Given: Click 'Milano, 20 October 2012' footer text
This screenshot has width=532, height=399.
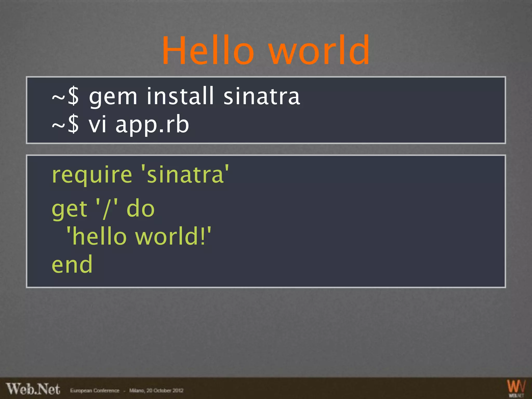Looking at the screenshot, I should tap(156, 390).
